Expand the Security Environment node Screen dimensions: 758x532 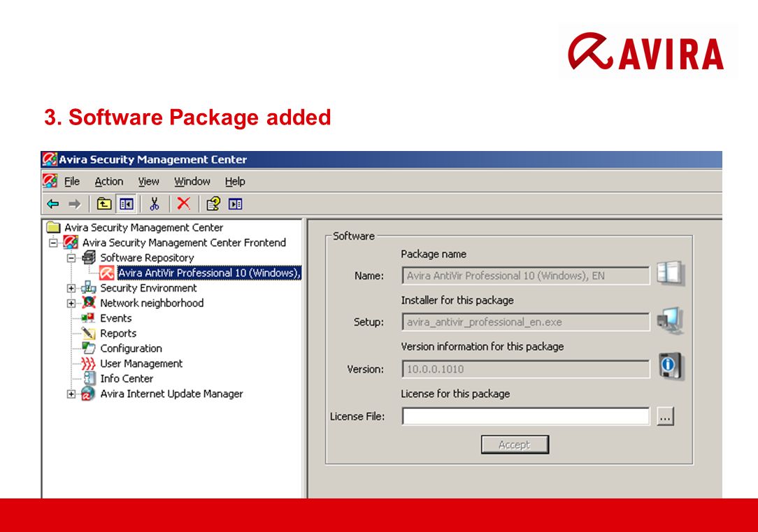pos(71,289)
